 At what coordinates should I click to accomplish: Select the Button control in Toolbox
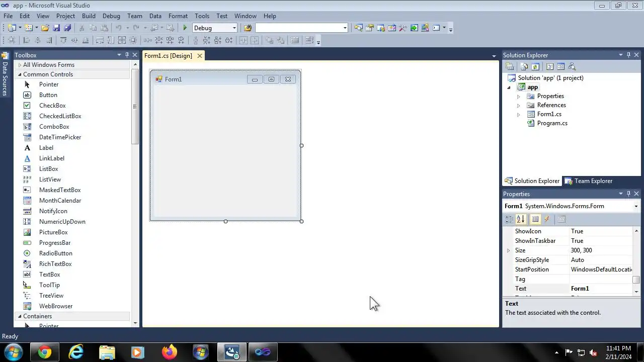(x=48, y=95)
